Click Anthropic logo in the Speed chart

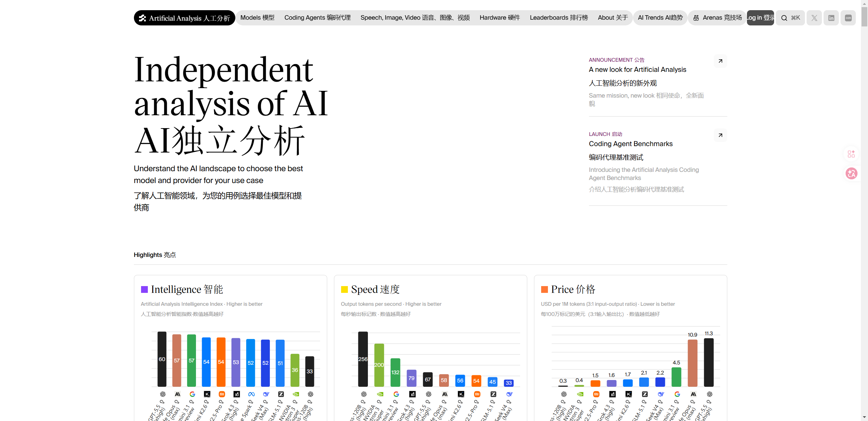tap(445, 394)
